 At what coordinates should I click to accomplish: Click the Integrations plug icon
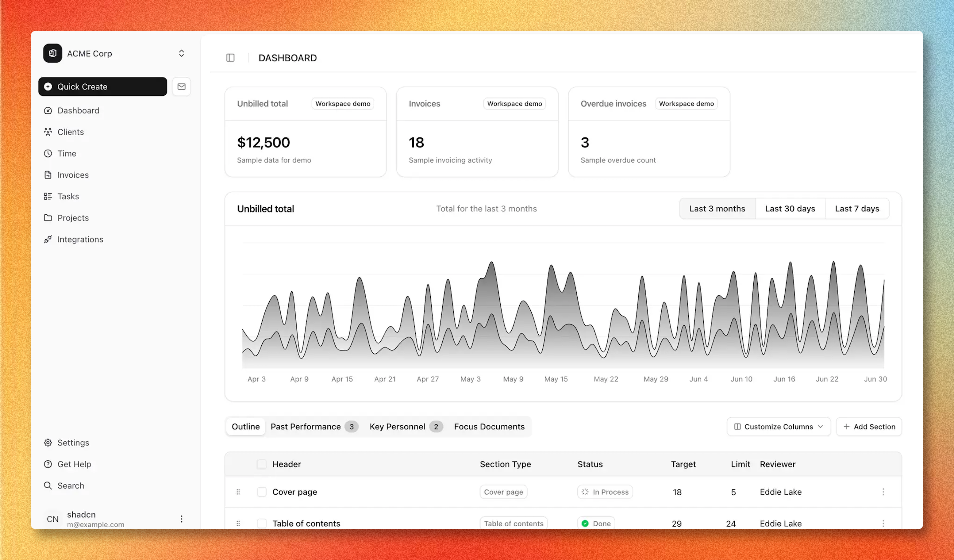[48, 240]
